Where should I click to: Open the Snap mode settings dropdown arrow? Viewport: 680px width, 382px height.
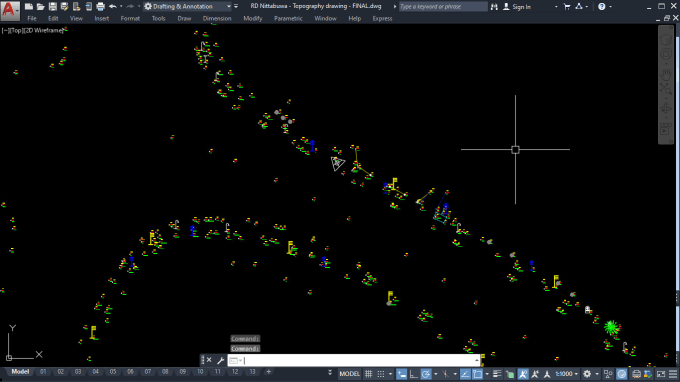390,374
